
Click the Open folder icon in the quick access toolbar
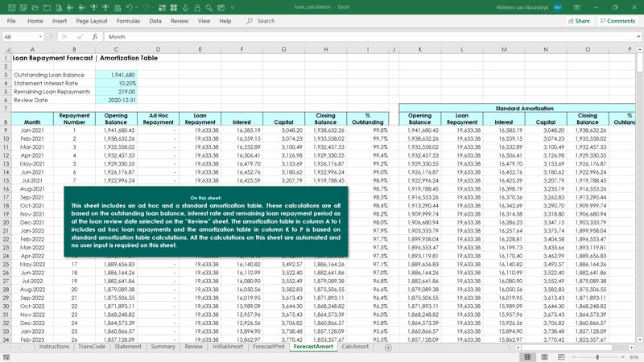(35, 7)
